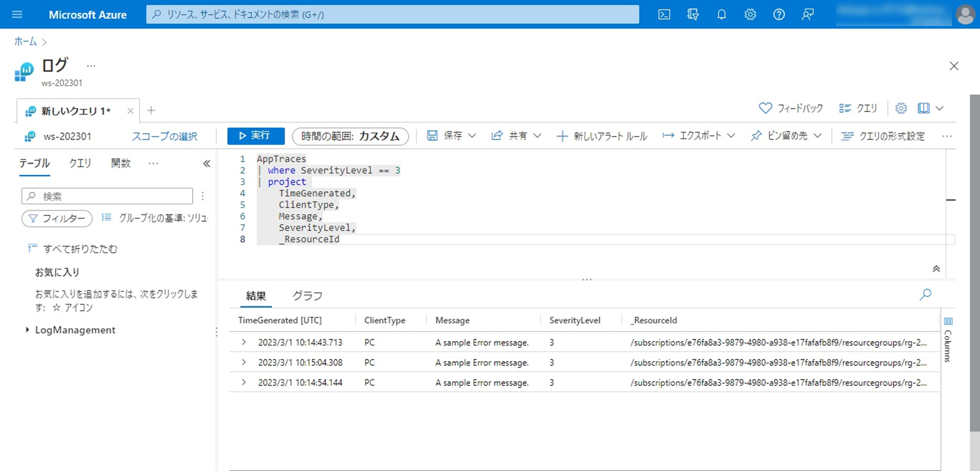Close the 新しいクエリ 1 tab
980x471 pixels.
[130, 111]
